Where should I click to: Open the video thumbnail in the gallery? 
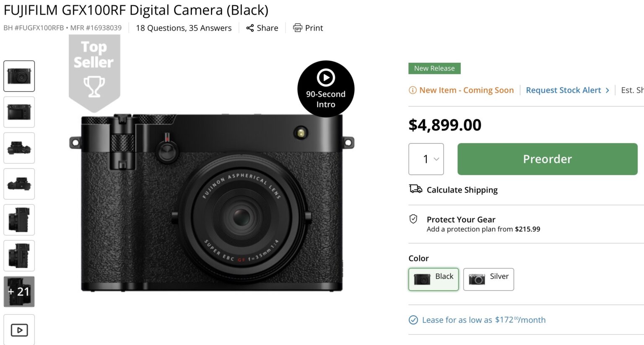19,330
